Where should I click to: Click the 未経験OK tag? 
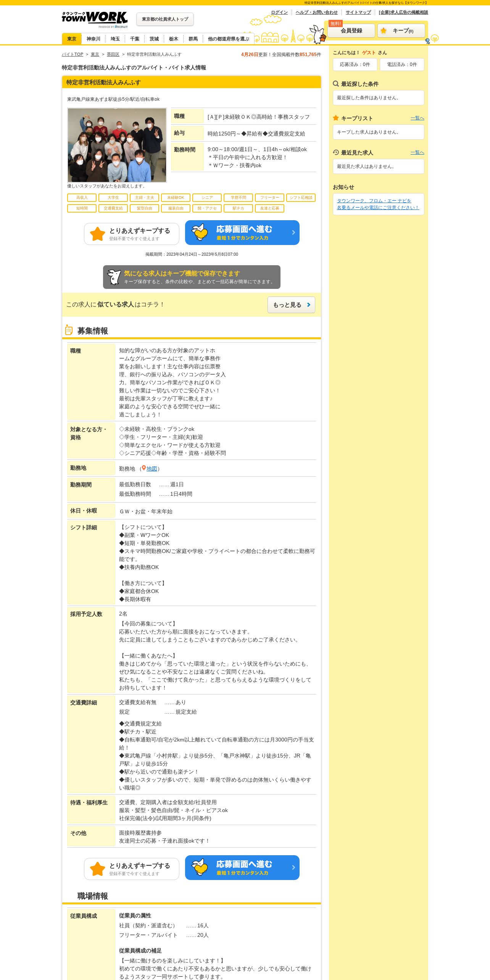tap(176, 198)
